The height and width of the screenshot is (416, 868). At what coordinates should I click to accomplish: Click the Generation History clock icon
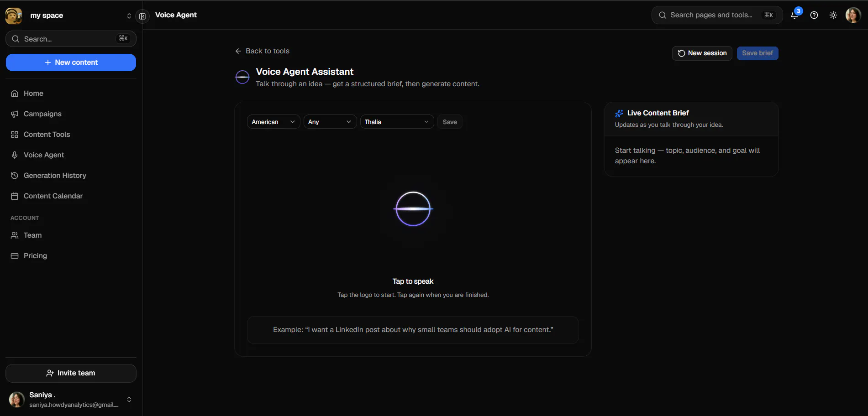point(15,176)
